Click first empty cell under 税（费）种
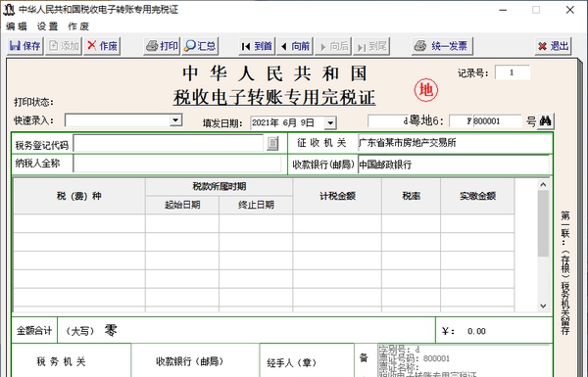The image size is (588, 377). click(x=79, y=223)
